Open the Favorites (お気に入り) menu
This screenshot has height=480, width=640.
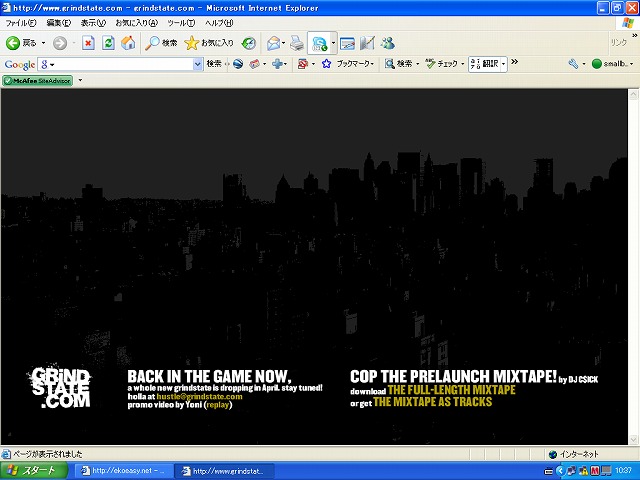point(137,23)
